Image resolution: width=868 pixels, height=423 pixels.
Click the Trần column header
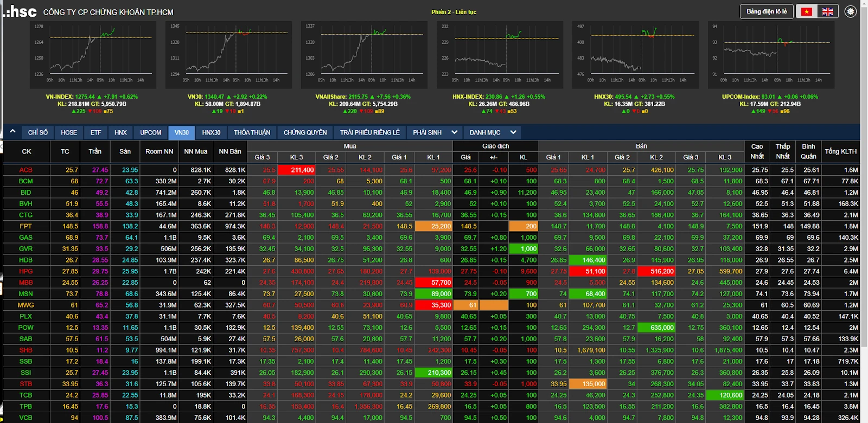tap(95, 151)
